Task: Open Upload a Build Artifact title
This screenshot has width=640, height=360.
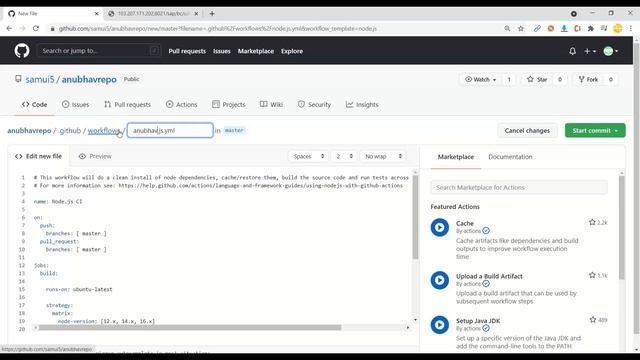Action: pyautogui.click(x=489, y=276)
